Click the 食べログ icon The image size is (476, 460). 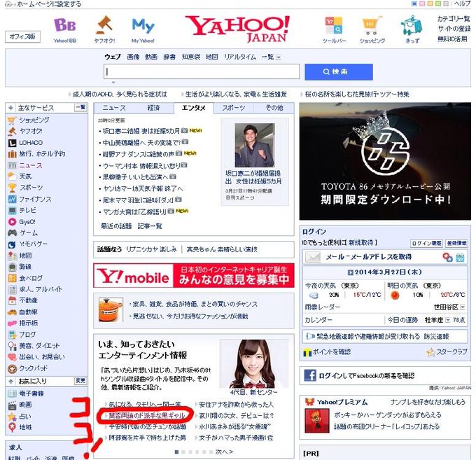click(x=12, y=278)
